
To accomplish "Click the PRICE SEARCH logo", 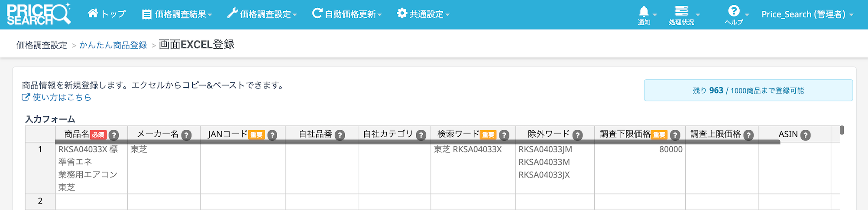I will (x=38, y=14).
